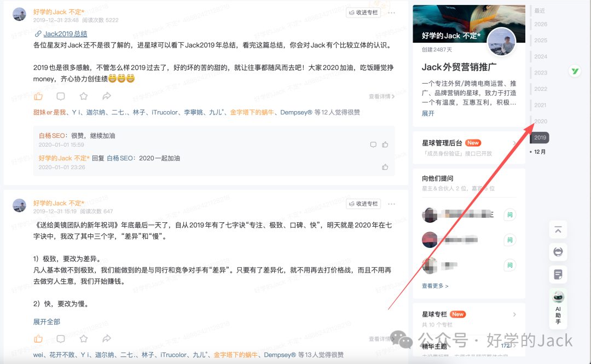This screenshot has width=591, height=364.
Task: Click 查看更多 under 向他们提问
Action: [435, 286]
